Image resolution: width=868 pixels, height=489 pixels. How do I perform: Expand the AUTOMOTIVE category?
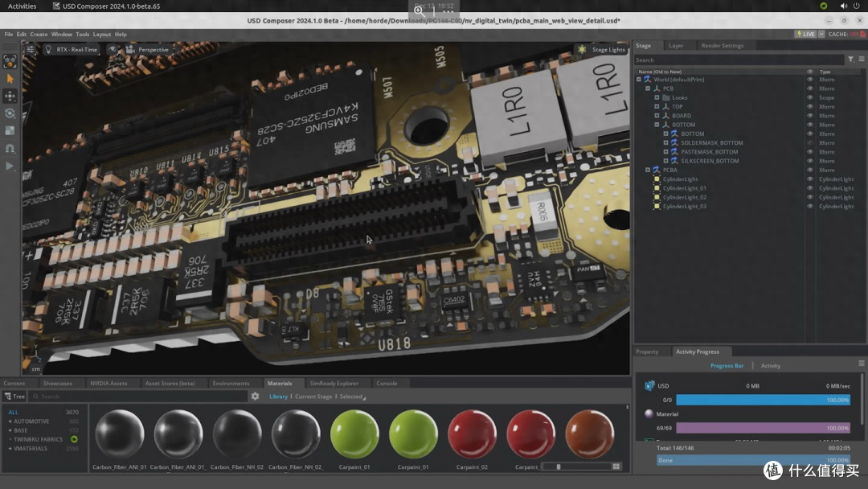pos(10,421)
